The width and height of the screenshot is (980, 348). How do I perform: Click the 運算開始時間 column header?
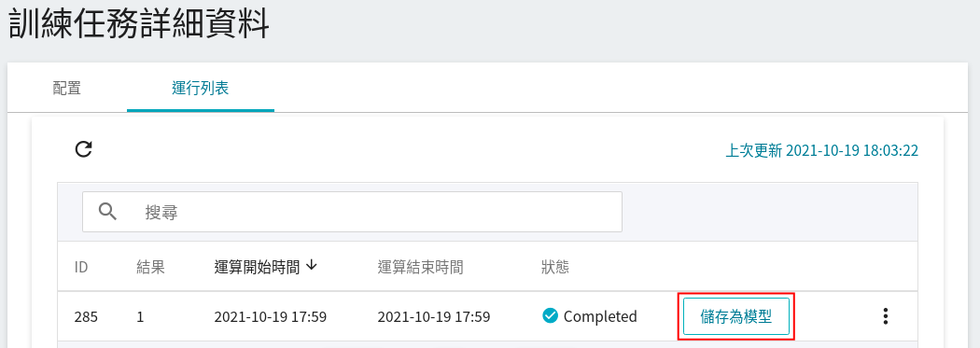(257, 268)
